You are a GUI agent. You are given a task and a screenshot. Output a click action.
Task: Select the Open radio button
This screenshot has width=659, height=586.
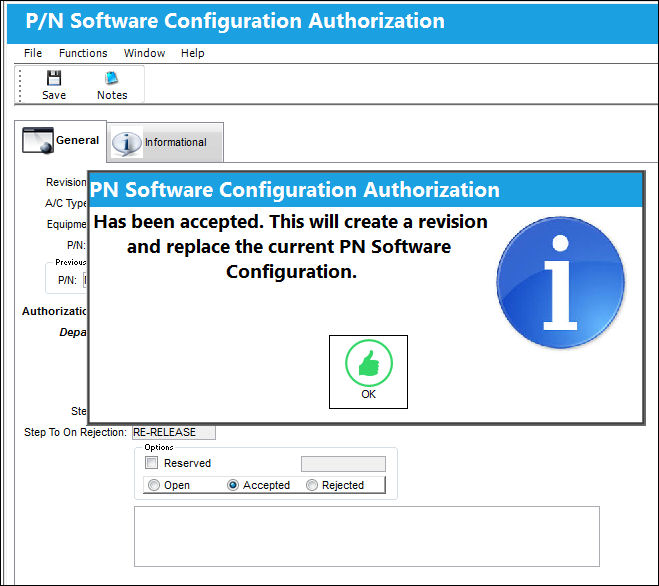pos(154,485)
